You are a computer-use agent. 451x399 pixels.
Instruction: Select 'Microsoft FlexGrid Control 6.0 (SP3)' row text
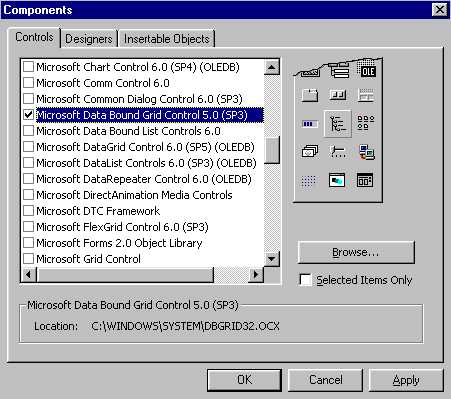(x=122, y=227)
